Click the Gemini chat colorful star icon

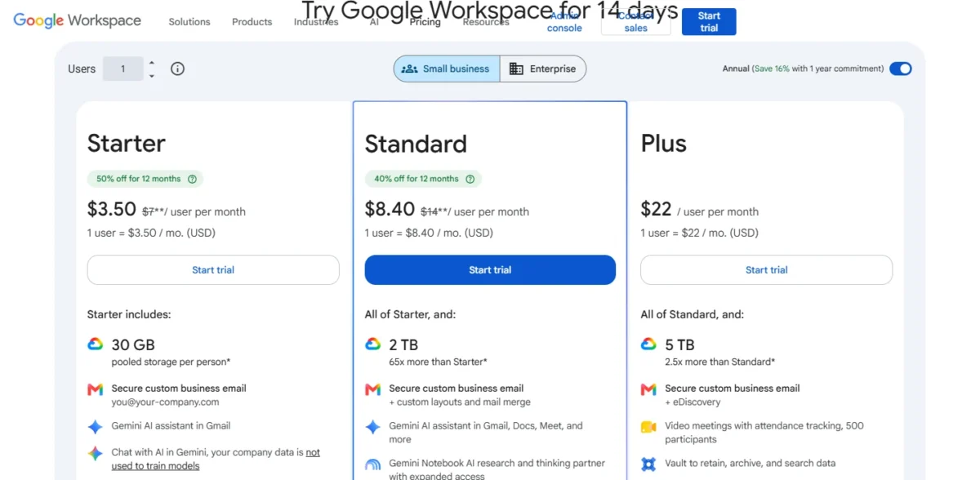[x=96, y=453]
